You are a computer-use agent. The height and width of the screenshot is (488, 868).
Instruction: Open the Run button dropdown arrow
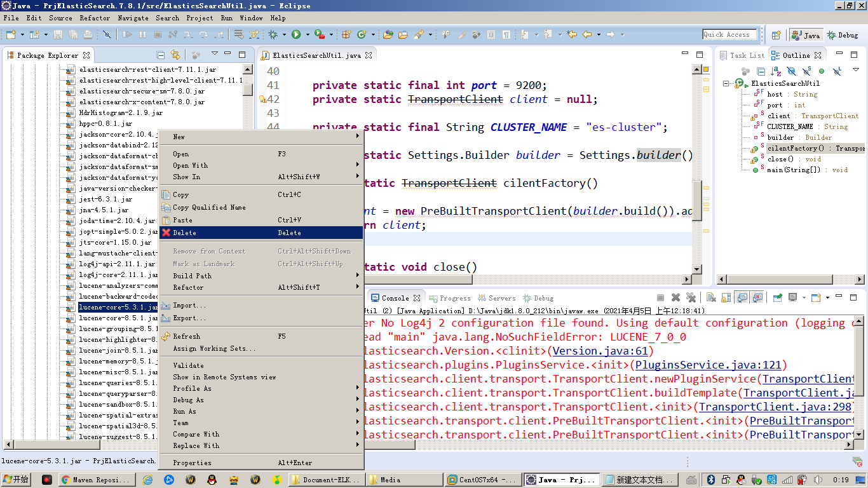[308, 34]
